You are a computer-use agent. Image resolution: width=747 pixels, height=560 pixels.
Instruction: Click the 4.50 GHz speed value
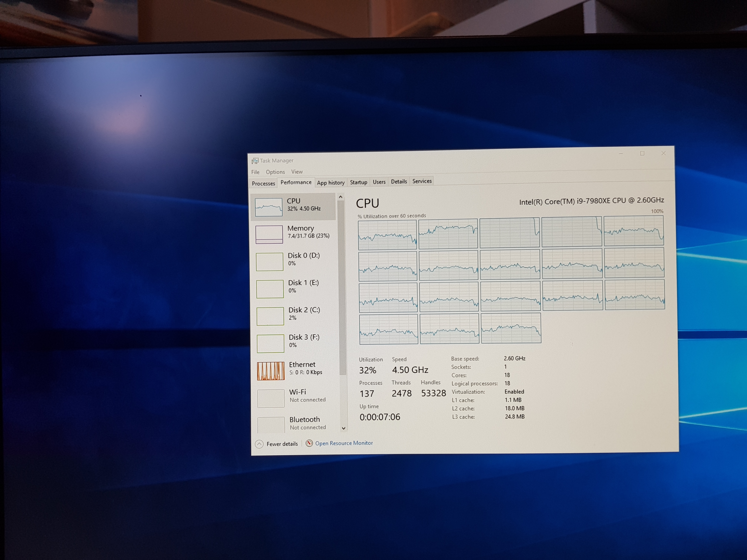[x=410, y=370]
